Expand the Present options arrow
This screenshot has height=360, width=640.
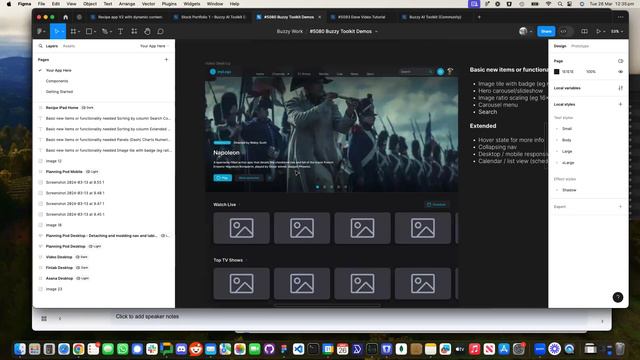point(604,32)
